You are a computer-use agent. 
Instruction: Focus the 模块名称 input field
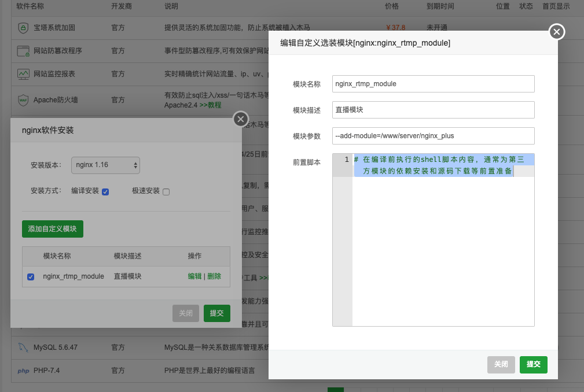[x=433, y=84]
